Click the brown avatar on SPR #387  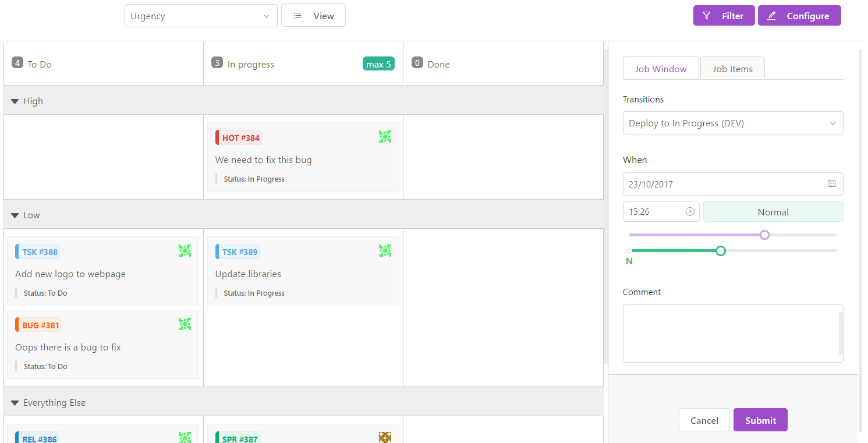(385, 437)
